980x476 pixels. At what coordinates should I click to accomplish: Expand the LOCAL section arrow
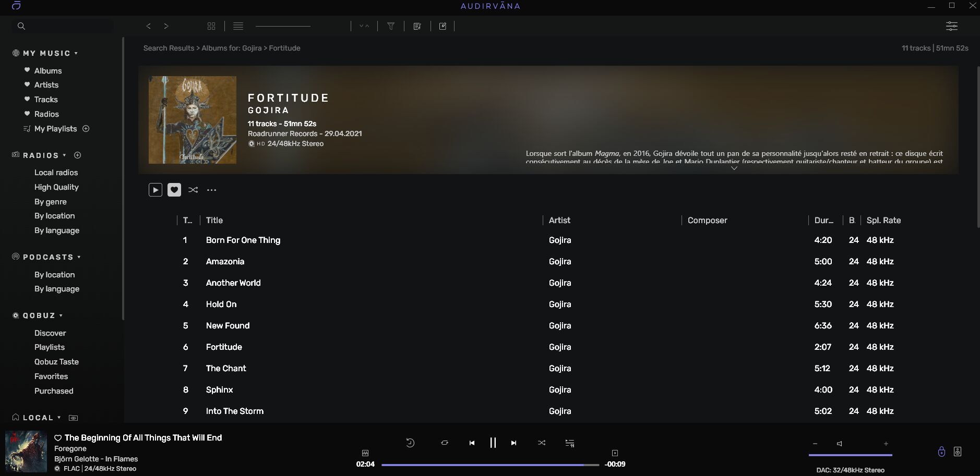click(59, 418)
